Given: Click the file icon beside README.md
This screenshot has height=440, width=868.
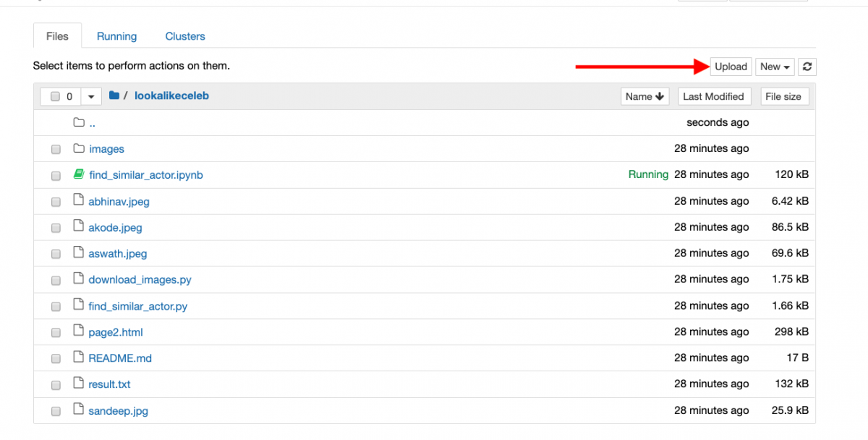Looking at the screenshot, I should point(79,357).
